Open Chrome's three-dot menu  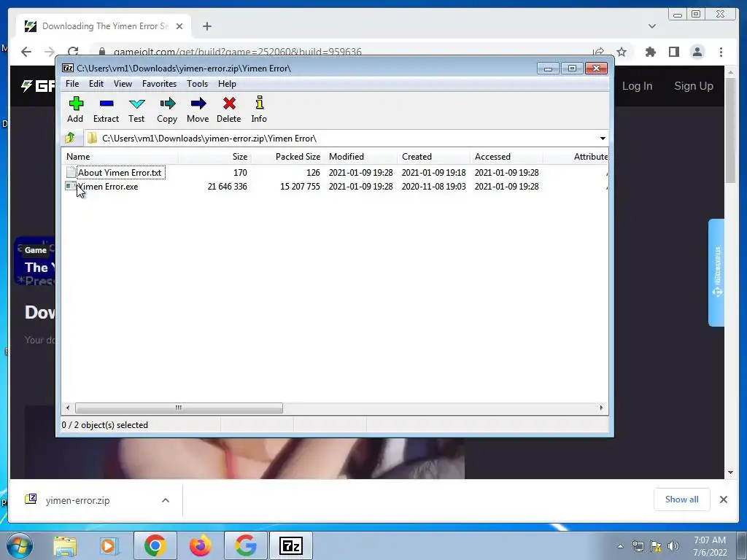pyautogui.click(x=721, y=52)
